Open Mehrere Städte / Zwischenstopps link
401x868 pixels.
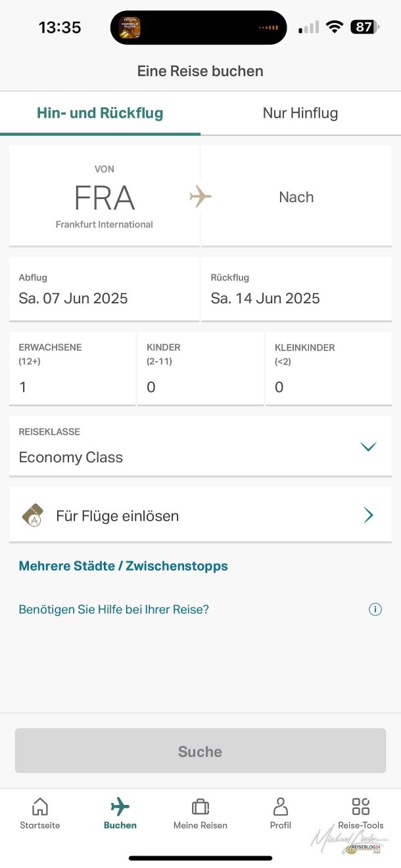point(124,566)
